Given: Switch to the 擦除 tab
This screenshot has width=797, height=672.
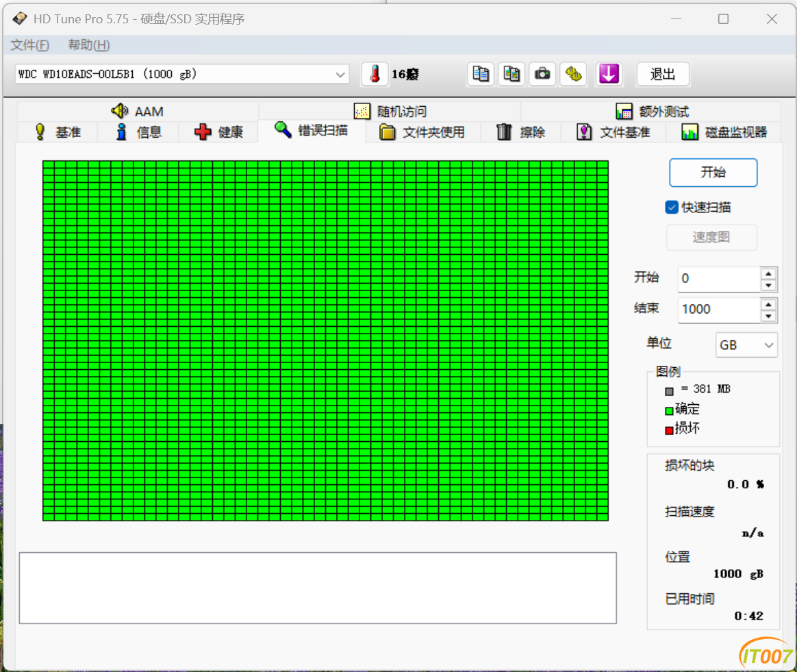Looking at the screenshot, I should pyautogui.click(x=521, y=132).
